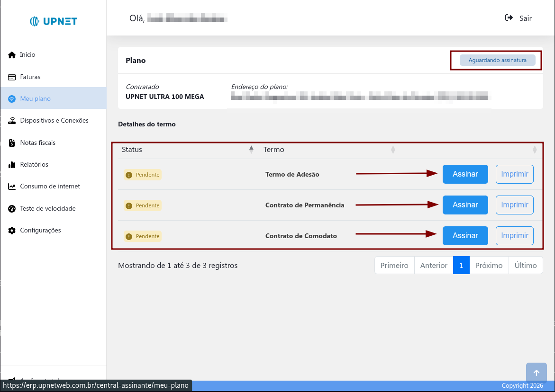Open Configurações using the gear icon
Screen dimensions: 555x392
11,230
